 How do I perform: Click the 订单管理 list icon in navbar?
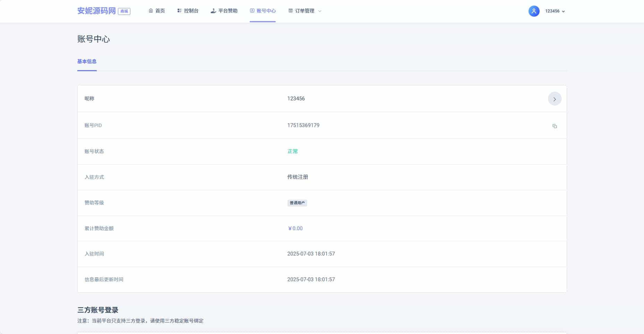(291, 11)
